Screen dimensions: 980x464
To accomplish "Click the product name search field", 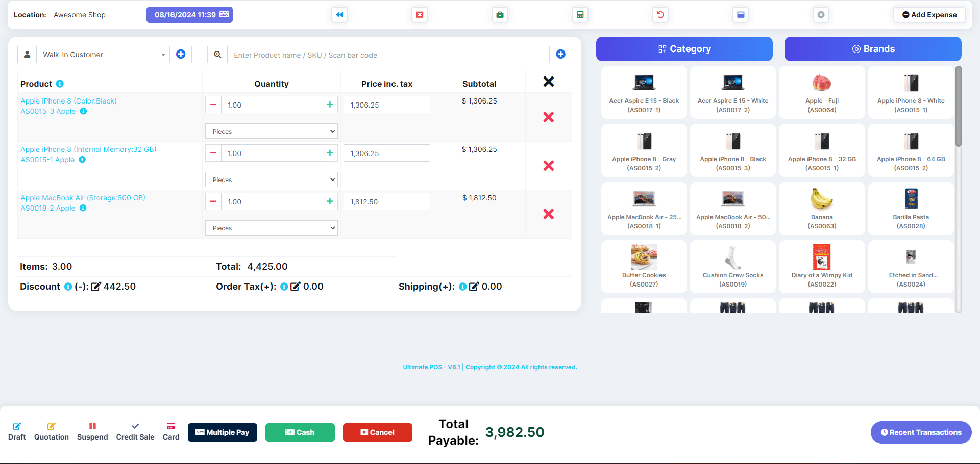I will pos(388,55).
